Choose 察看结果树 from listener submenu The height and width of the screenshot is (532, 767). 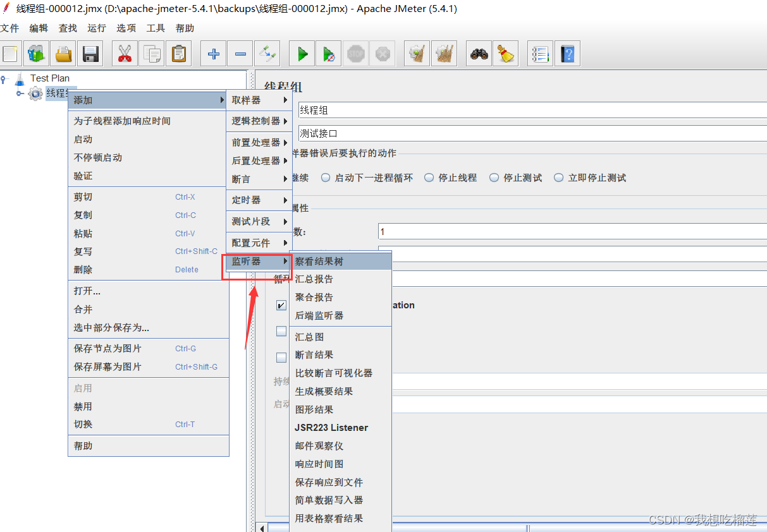click(x=341, y=261)
